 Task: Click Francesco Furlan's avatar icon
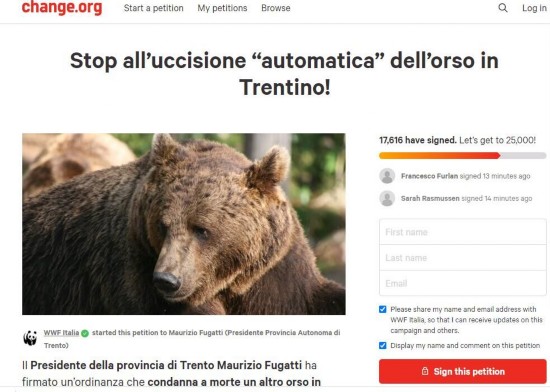(x=387, y=176)
